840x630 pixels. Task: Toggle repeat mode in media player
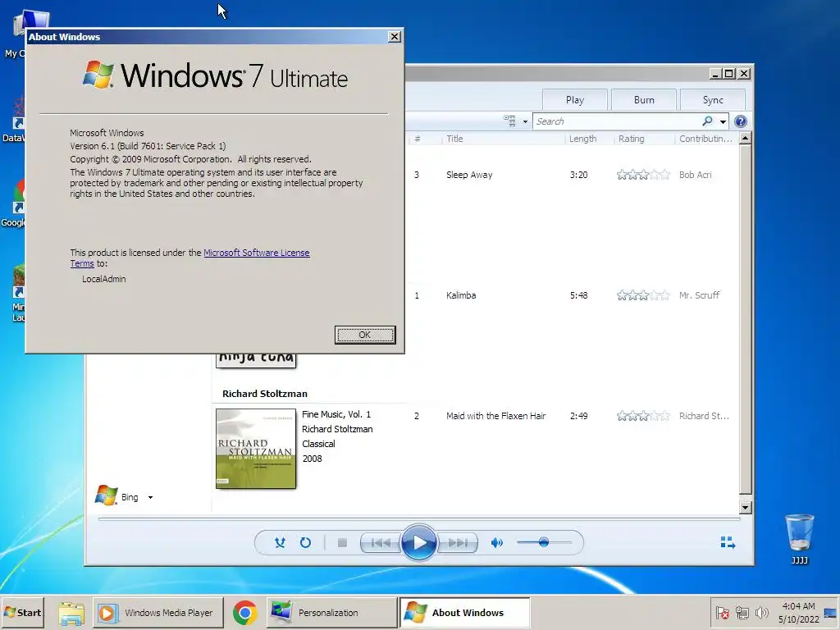pyautogui.click(x=305, y=543)
